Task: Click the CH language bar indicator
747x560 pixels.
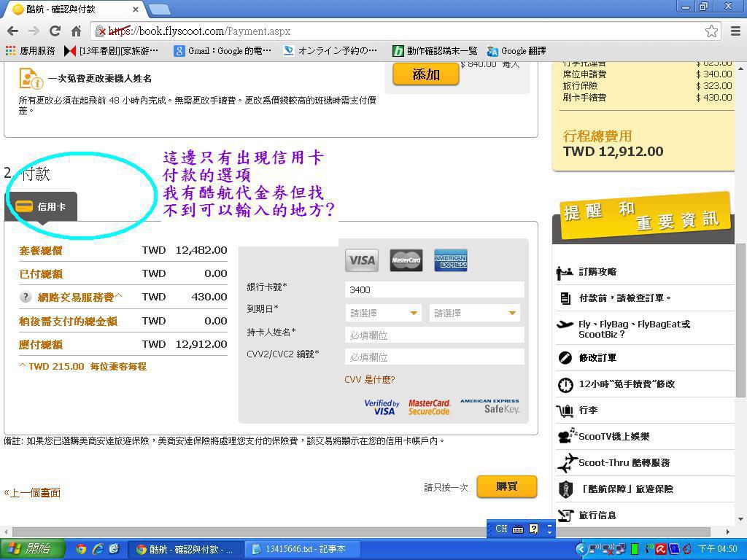Action: (501, 529)
